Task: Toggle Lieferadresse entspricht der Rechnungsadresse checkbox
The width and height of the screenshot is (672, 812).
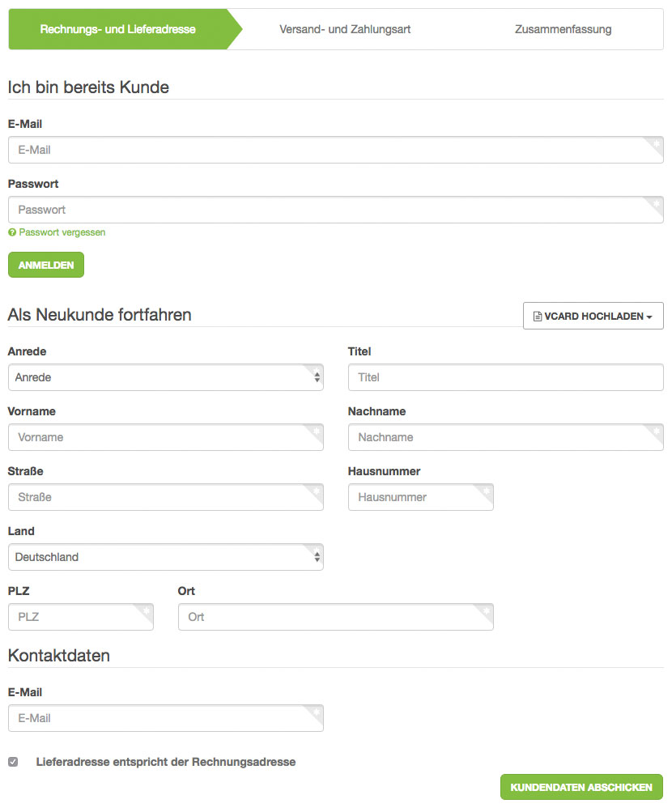Action: (13, 762)
